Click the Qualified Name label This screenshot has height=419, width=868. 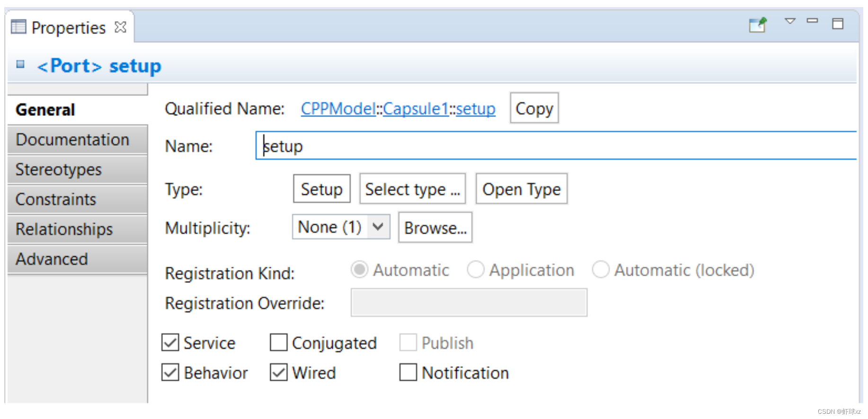pos(225,109)
